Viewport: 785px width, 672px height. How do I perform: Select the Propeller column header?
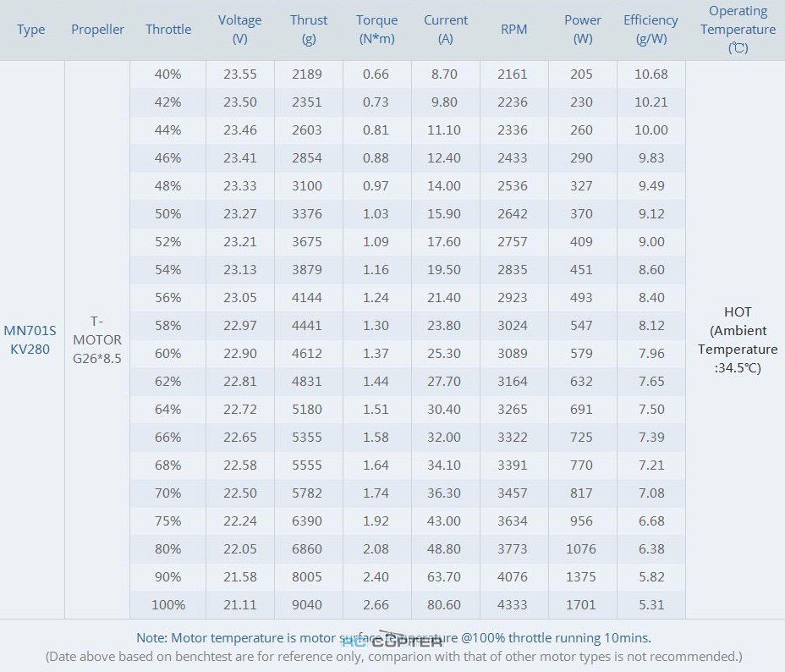(x=97, y=30)
